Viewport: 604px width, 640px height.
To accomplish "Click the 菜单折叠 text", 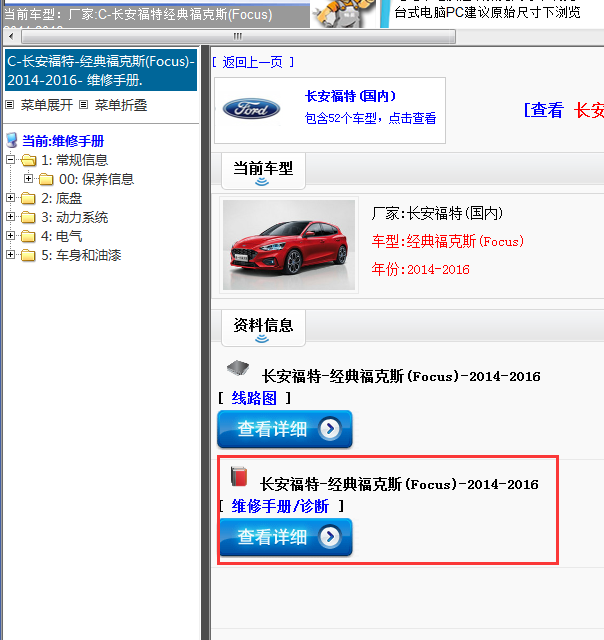I will point(121,105).
